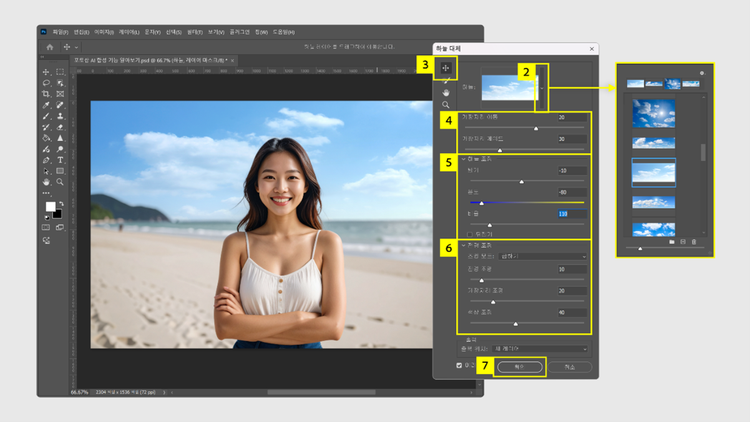Select the Zoom tool in Sky Replacement dialog
The width and height of the screenshot is (750, 422).
pyautogui.click(x=446, y=105)
